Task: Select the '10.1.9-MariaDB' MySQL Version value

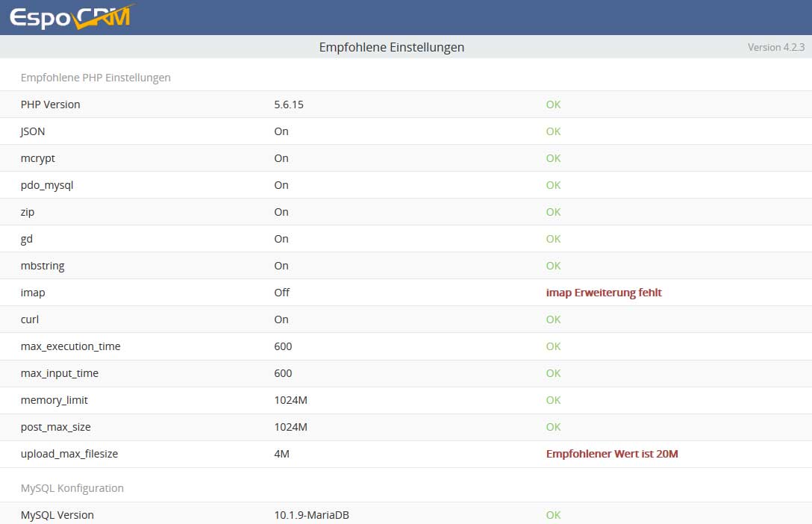Action: 312,515
